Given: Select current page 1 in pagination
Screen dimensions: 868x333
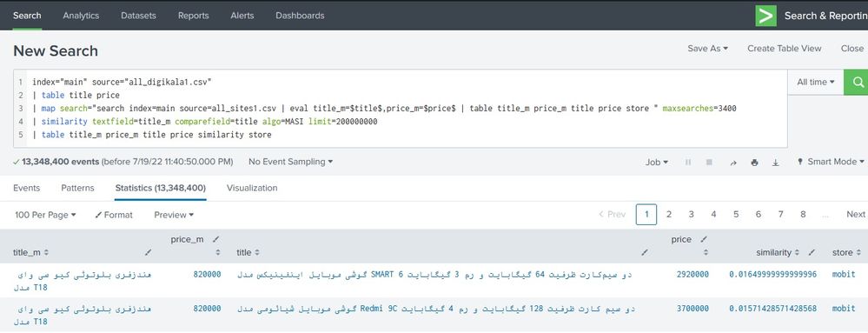Looking at the screenshot, I should [646, 215].
